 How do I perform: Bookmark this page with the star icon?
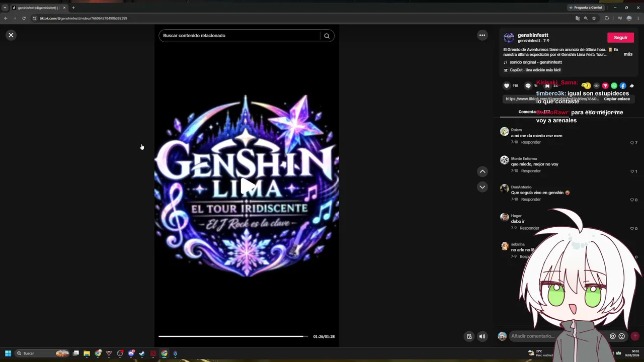click(594, 18)
